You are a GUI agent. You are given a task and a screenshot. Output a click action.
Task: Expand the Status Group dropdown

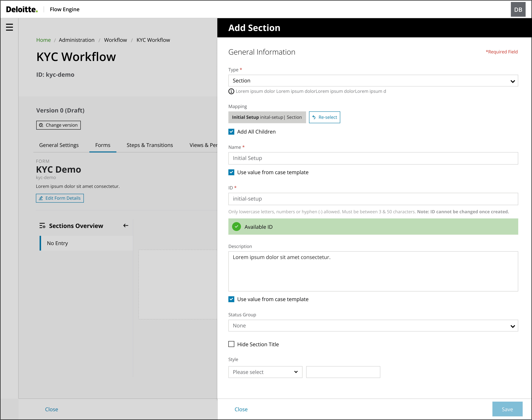[373, 326]
